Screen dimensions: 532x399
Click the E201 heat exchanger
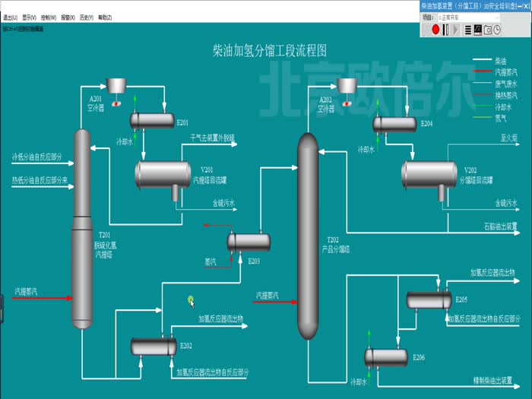pyautogui.click(x=153, y=120)
